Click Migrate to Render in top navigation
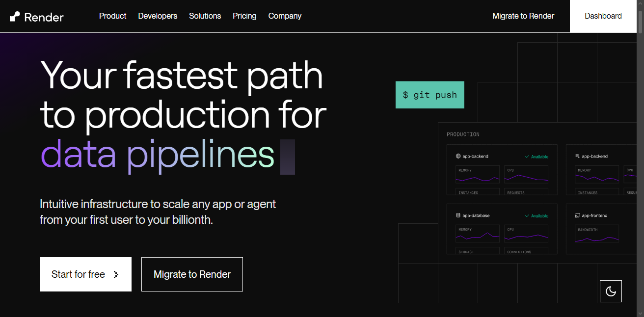The height and width of the screenshot is (317, 644). [523, 16]
